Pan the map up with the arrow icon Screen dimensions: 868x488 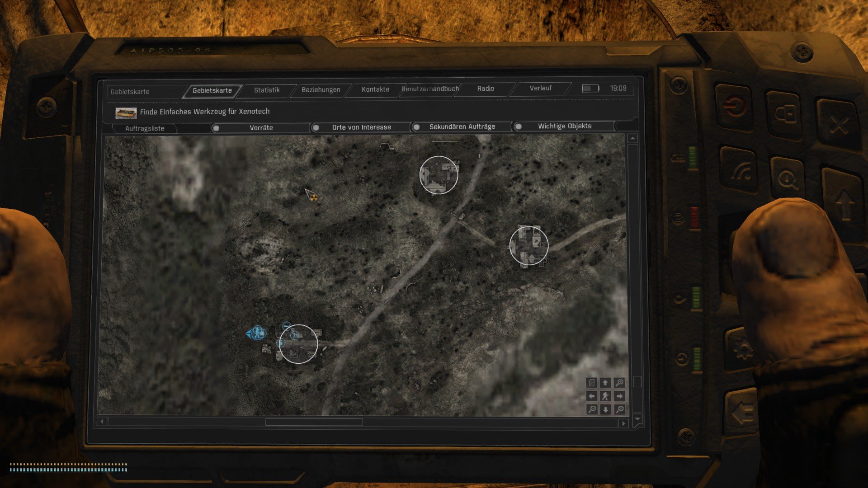(605, 383)
